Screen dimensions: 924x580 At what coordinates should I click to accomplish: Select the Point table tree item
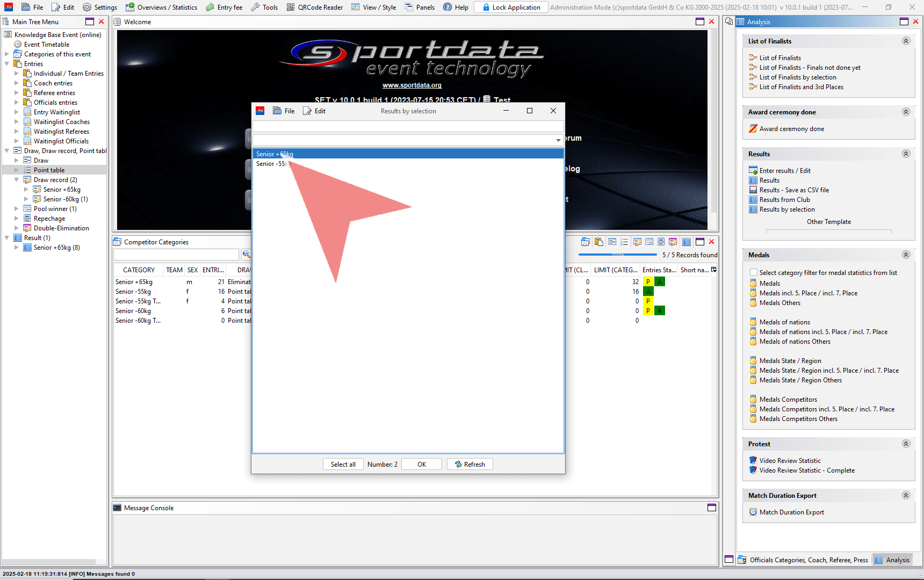[x=49, y=170]
